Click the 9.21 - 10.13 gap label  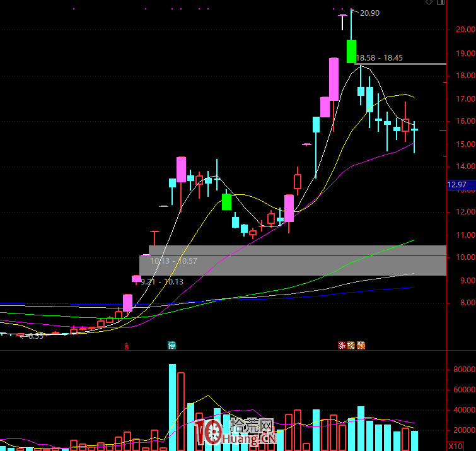click(162, 282)
